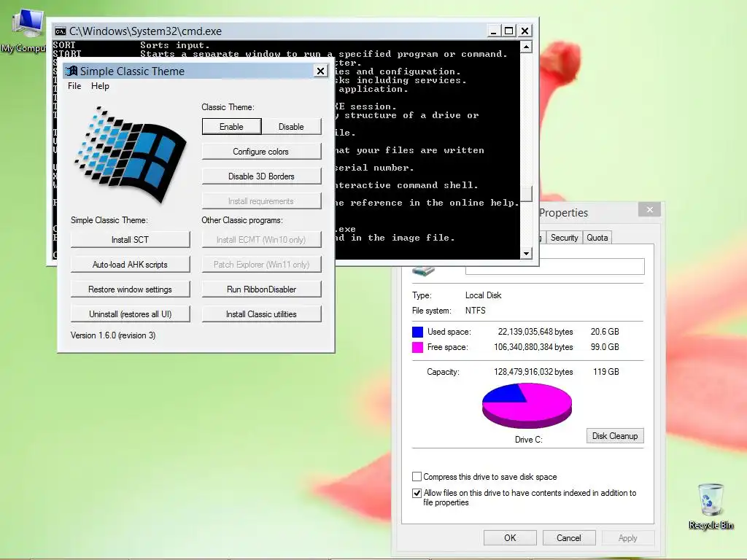747x560 pixels.
Task: Click the drive icon in Properties
Action: click(423, 271)
